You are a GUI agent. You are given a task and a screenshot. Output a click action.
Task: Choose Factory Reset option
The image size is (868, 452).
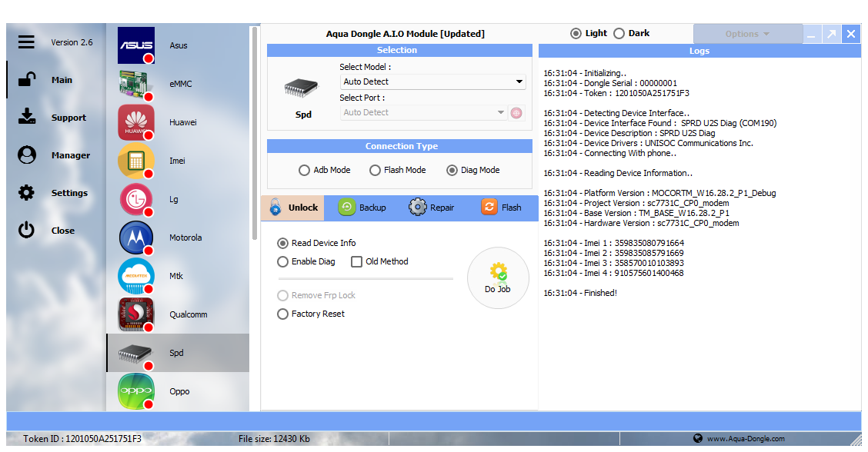(311, 314)
